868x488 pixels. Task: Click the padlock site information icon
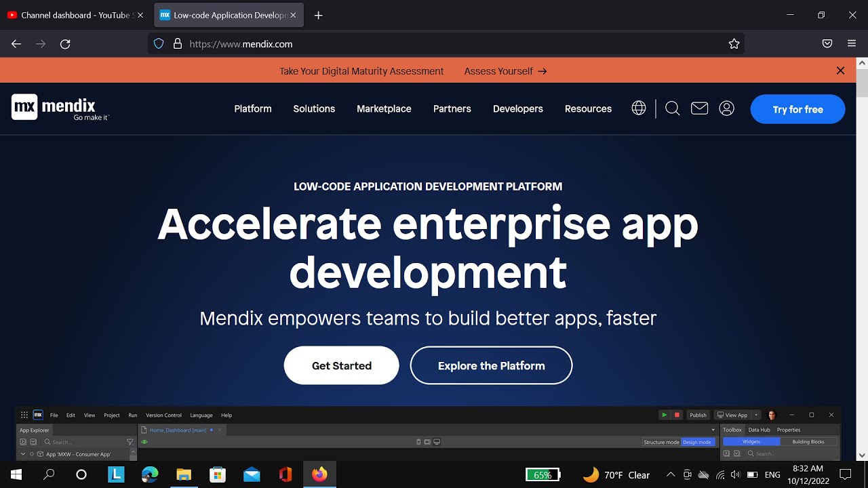pyautogui.click(x=178, y=44)
